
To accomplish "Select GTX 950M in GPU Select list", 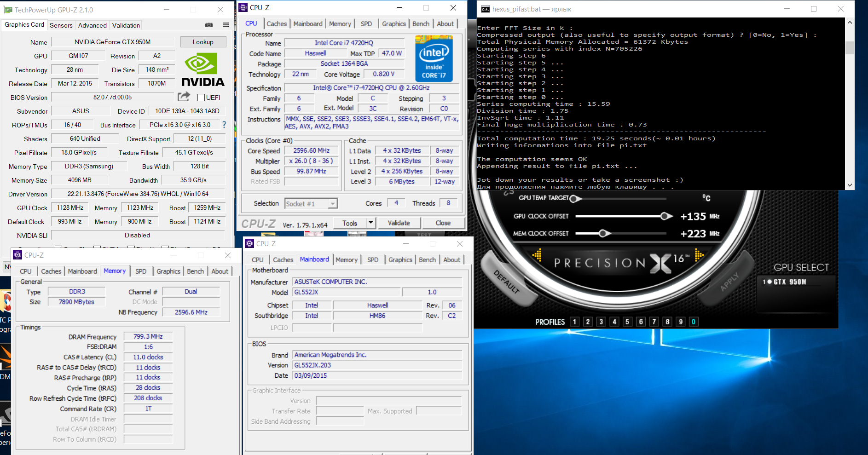I will 790,282.
